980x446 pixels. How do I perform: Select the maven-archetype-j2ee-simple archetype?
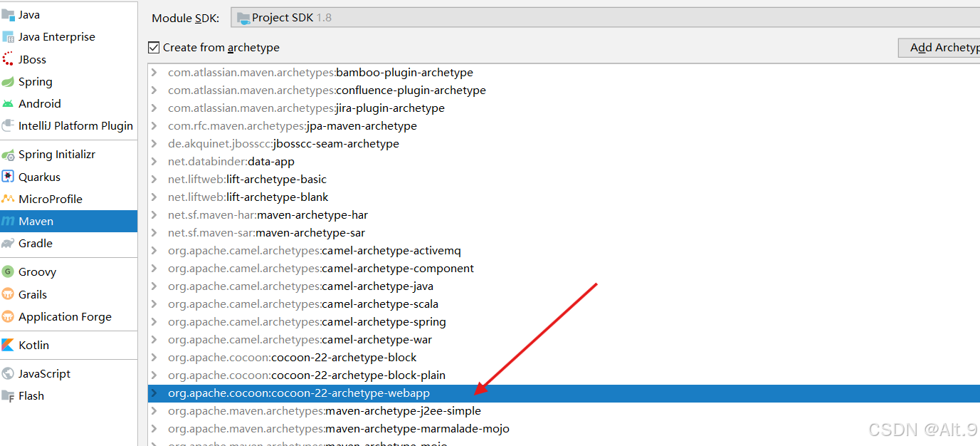click(564, 411)
